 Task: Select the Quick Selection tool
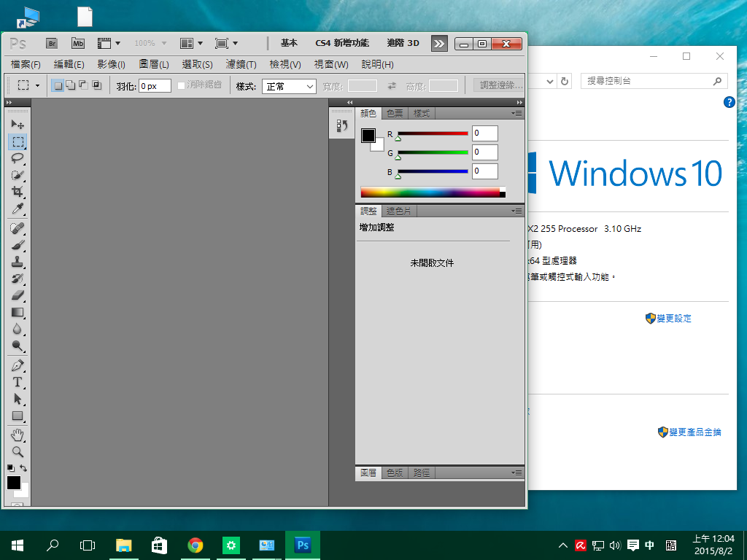coord(18,175)
